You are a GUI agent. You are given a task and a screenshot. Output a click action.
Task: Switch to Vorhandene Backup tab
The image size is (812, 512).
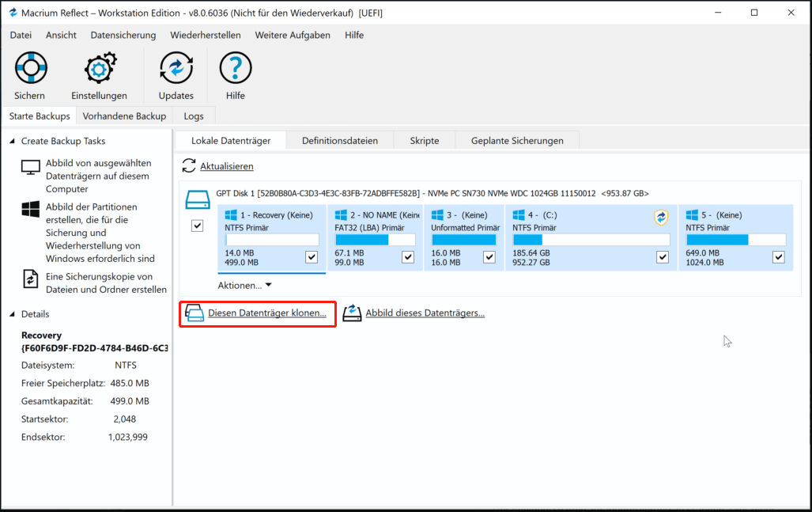point(124,116)
